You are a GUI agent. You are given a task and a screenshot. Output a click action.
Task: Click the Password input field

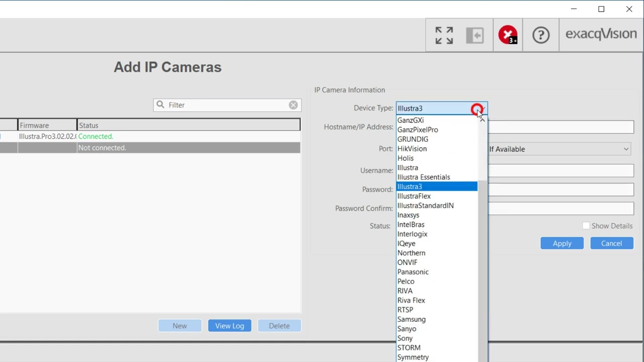click(x=560, y=190)
